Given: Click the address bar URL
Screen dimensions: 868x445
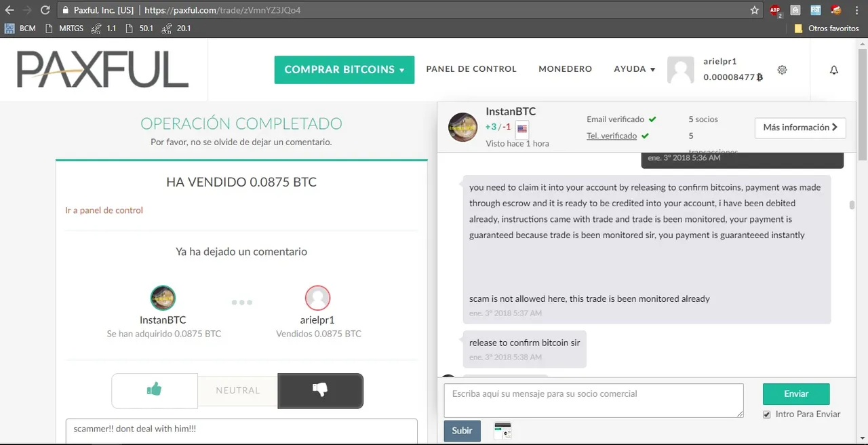Looking at the screenshot, I should click(223, 10).
